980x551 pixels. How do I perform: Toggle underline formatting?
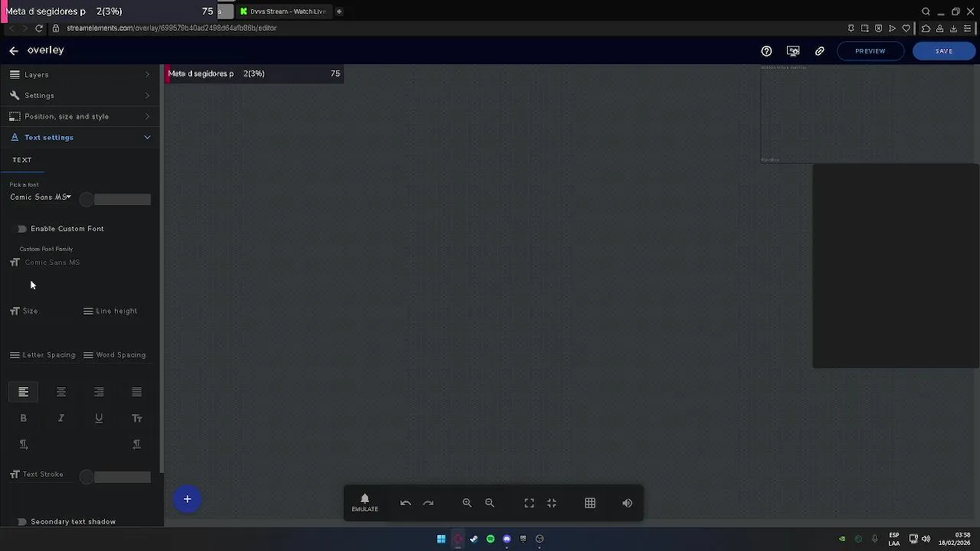(x=99, y=419)
